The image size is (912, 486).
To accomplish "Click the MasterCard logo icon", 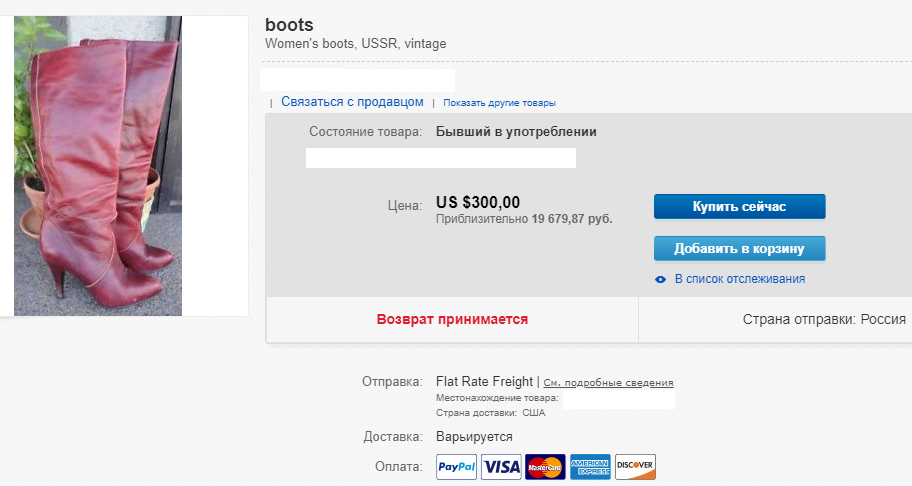I will point(545,467).
